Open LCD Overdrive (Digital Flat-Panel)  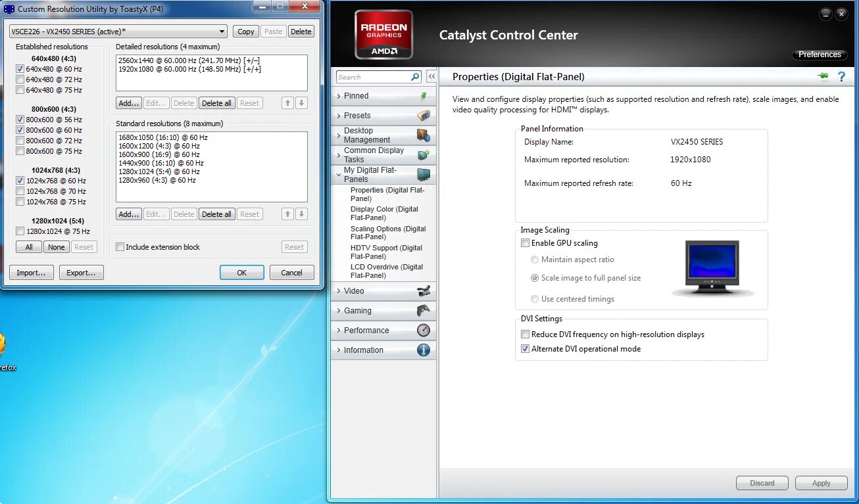point(387,271)
